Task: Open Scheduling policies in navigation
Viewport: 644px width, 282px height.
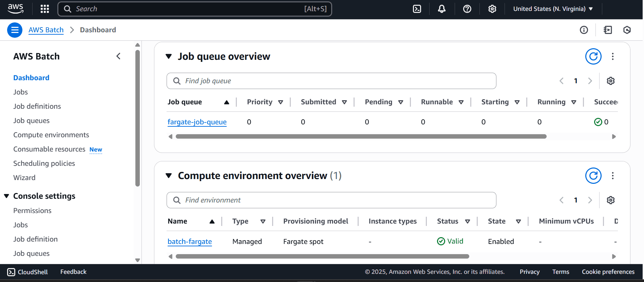Action: (44, 163)
